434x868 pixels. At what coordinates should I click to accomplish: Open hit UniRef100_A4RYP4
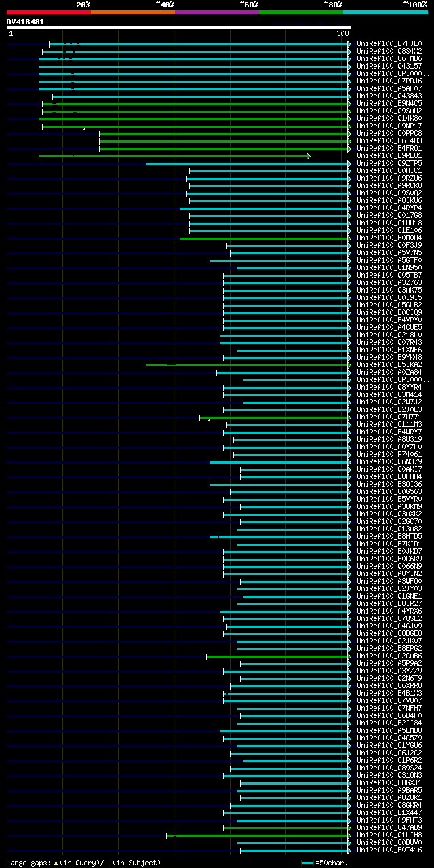(x=389, y=208)
